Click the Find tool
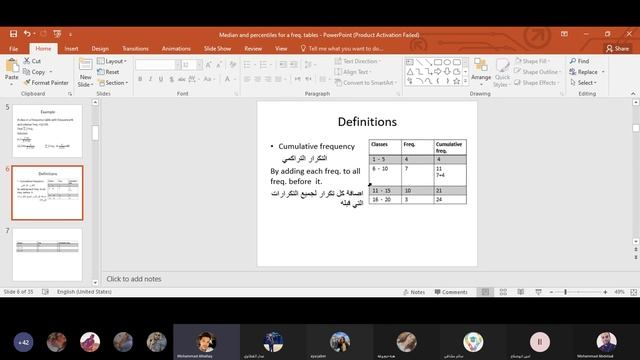The width and height of the screenshot is (640, 360). (580, 61)
